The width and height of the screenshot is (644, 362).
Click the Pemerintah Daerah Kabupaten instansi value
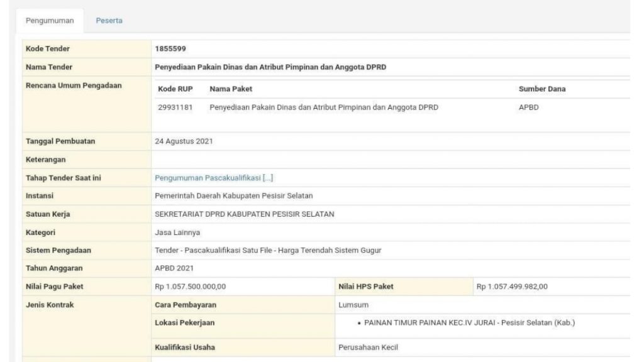tap(234, 196)
